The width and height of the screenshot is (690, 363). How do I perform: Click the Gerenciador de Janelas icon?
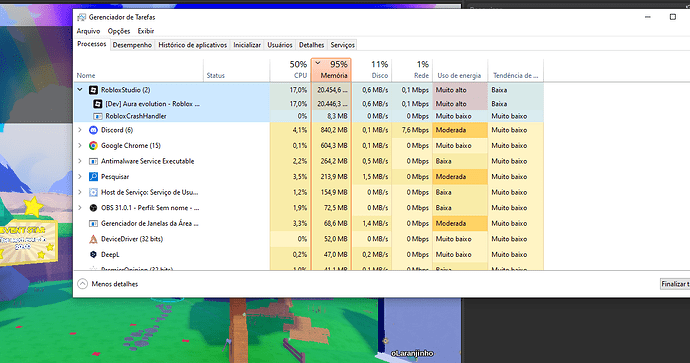click(x=93, y=224)
